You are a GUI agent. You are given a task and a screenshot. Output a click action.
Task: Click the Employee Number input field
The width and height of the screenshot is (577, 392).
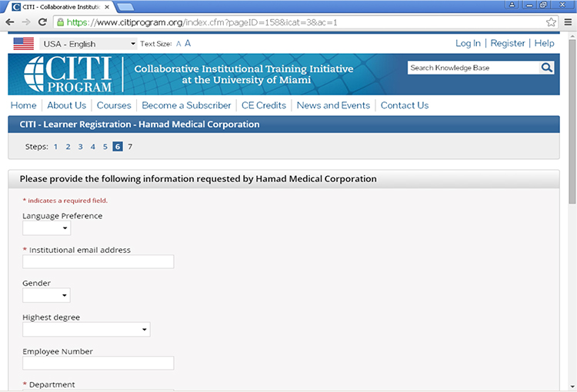[98, 363]
